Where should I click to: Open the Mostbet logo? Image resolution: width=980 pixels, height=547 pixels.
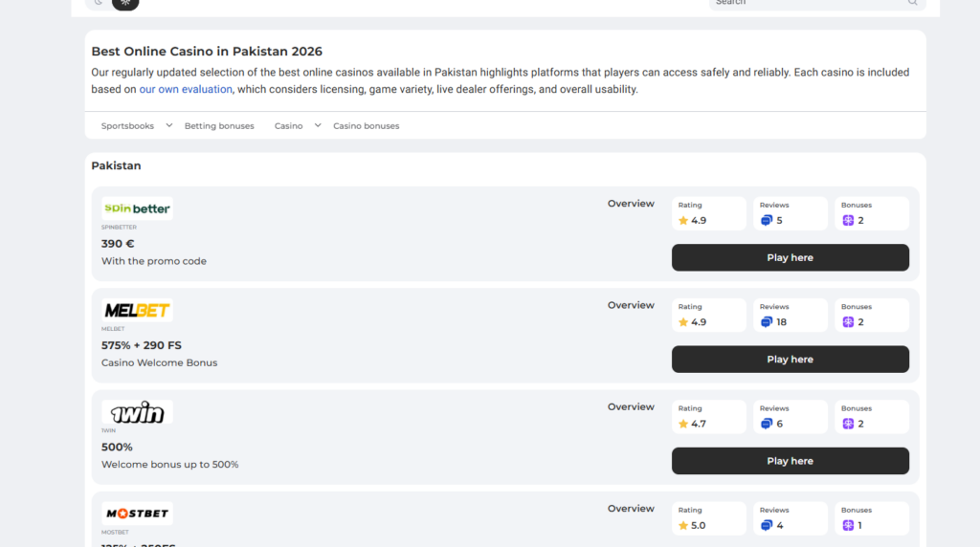pyautogui.click(x=137, y=514)
